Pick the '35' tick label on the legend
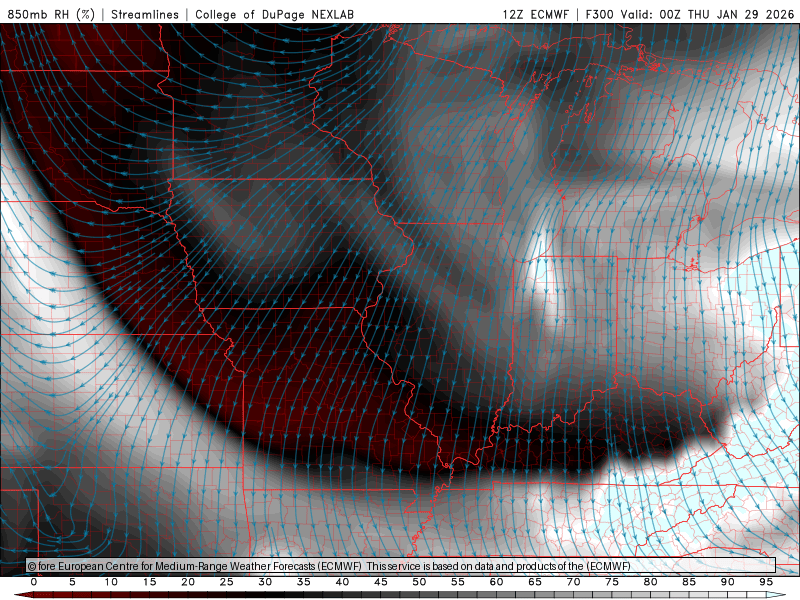 [304, 582]
